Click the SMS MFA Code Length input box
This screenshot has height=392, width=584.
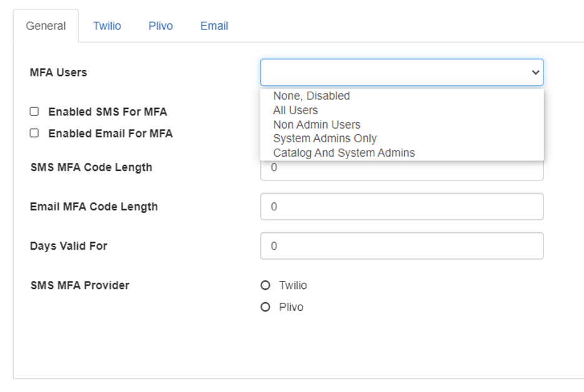[x=402, y=170]
